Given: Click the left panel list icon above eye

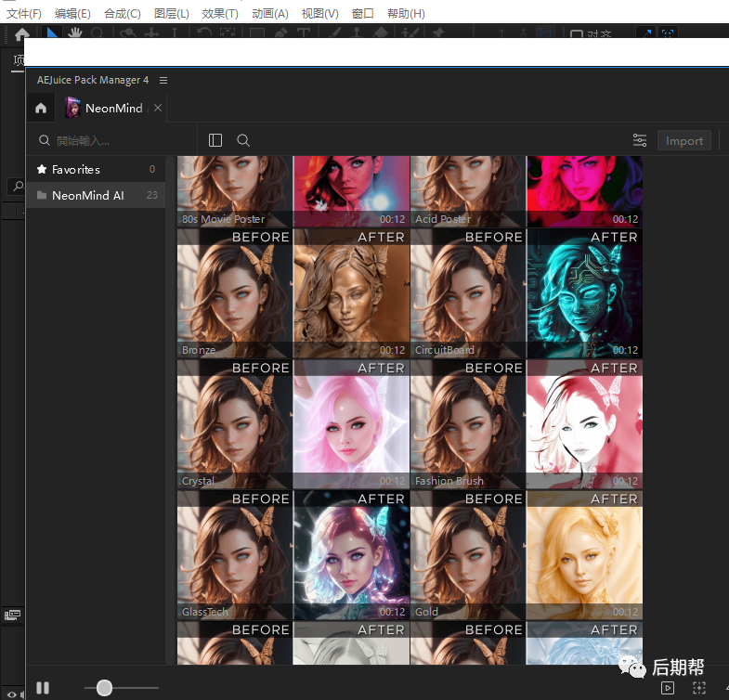Looking at the screenshot, I should coord(12,615).
